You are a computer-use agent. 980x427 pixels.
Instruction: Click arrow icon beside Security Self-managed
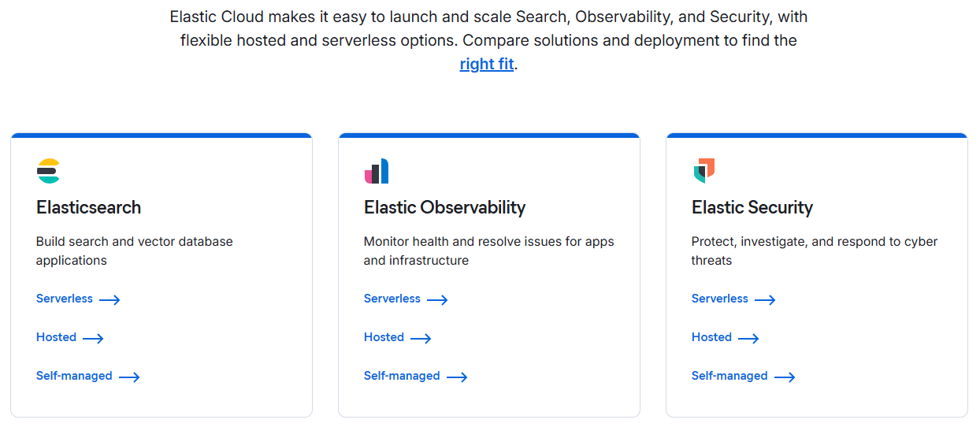pyautogui.click(x=785, y=377)
